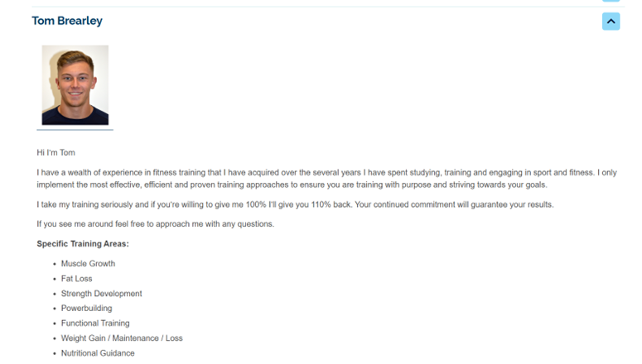Click the divider line beneath the photo

point(75,130)
